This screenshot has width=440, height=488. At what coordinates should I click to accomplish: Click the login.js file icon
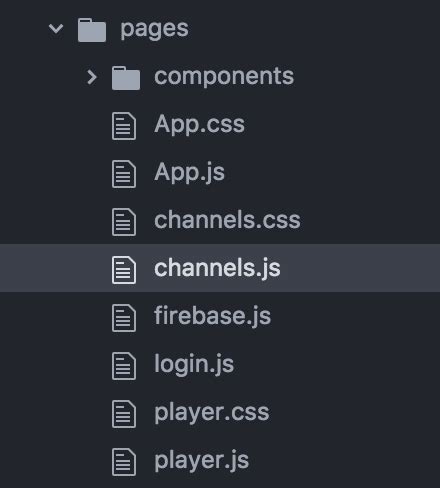click(124, 366)
